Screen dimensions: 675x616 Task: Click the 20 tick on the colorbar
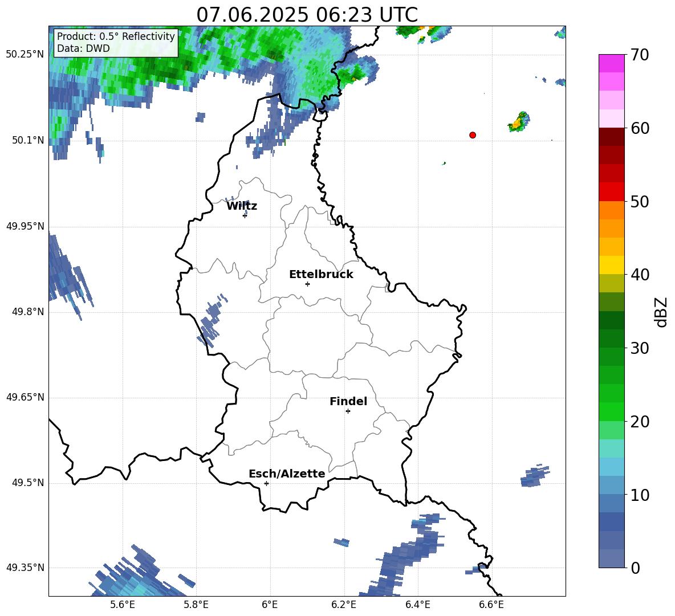coord(639,422)
